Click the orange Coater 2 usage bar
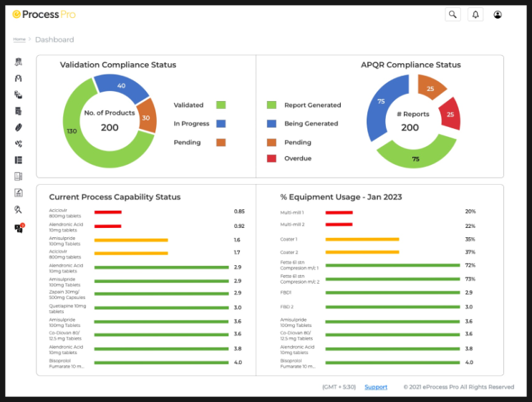532x402 pixels. pyautogui.click(x=362, y=252)
